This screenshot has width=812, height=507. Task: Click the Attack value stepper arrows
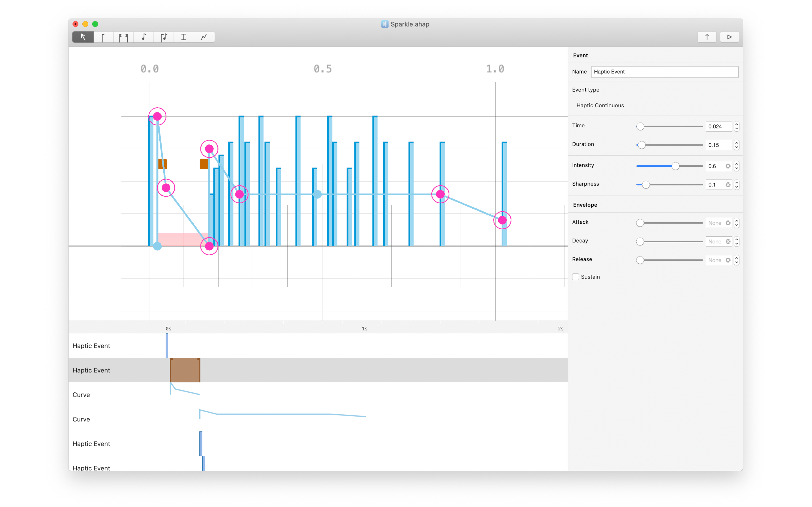click(x=736, y=223)
